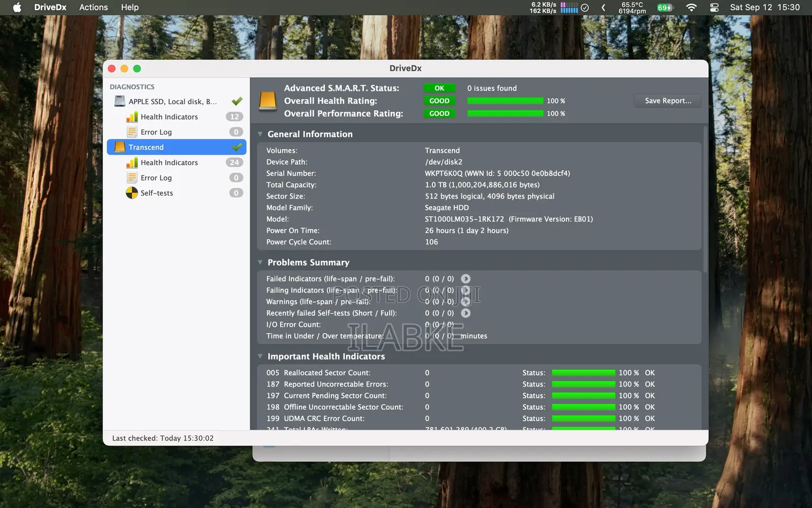812x508 pixels.
Task: Open Health Indicators under APPLE SSD
Action: 177,117
